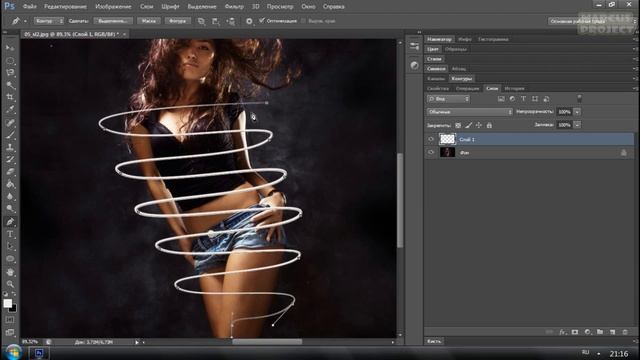Open the Контур mode dropdown
The image size is (640, 360).
click(x=49, y=21)
